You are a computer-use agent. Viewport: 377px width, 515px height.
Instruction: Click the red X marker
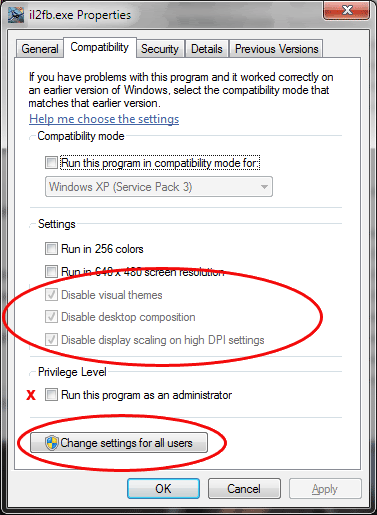click(31, 395)
